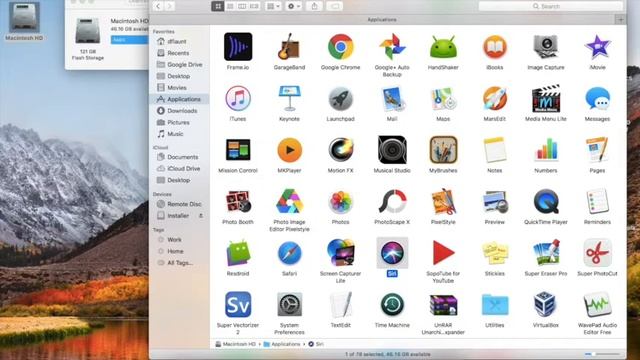Select the Image Capture icon
Viewport: 640px width, 360px height.
[546, 47]
